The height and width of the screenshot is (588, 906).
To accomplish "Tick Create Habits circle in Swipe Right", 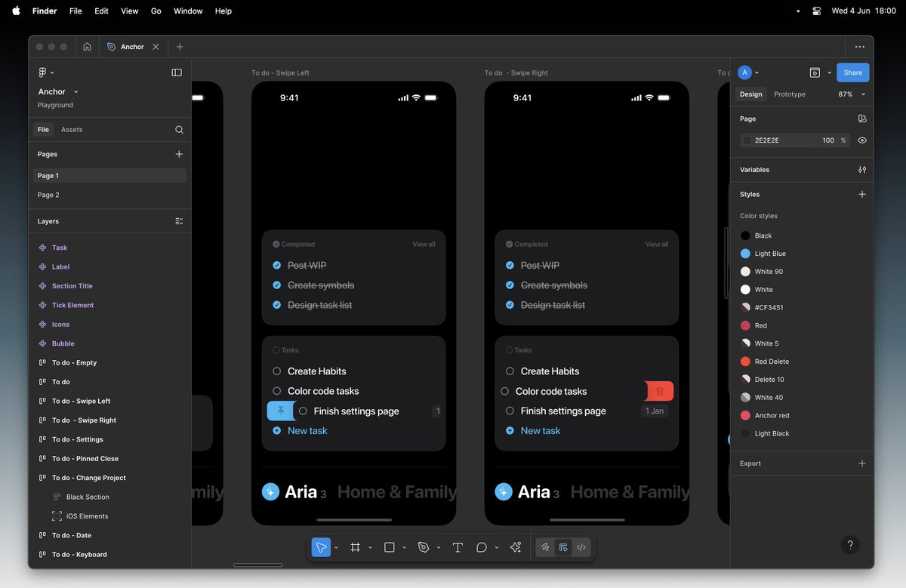I will pos(510,371).
